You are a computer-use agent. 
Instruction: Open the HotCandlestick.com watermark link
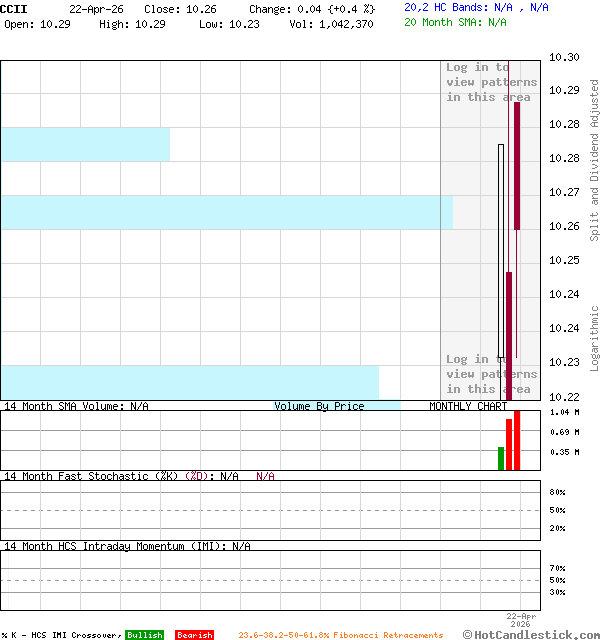coord(532,634)
